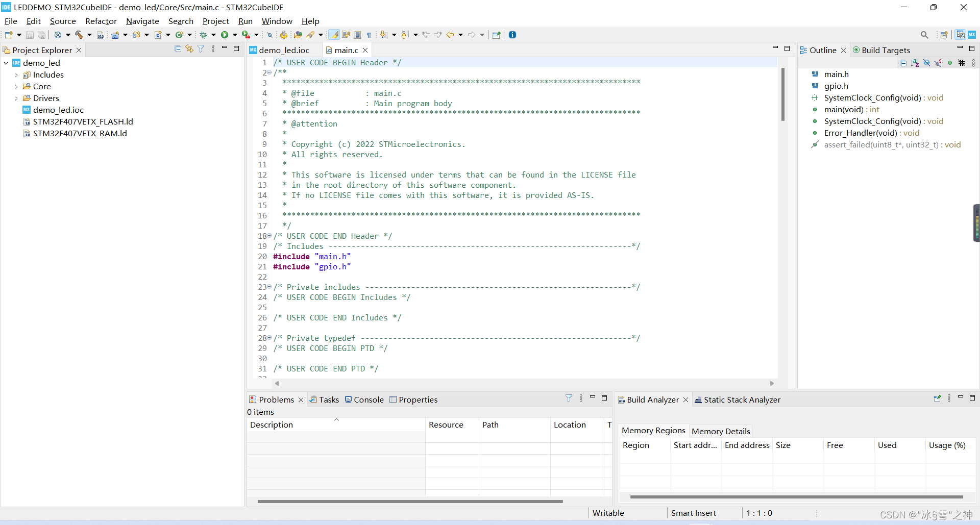Toggle Mark Occurrences highlighter button
The image size is (980, 525).
[334, 35]
